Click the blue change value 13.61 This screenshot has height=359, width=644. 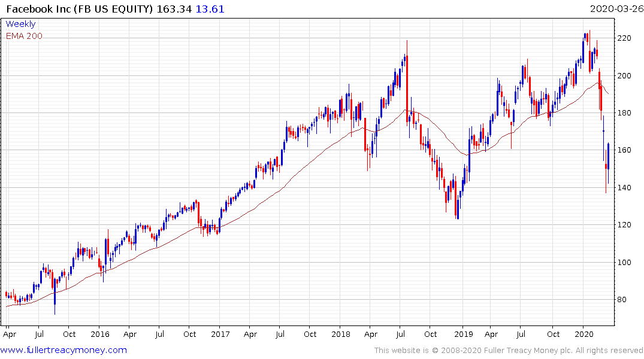(x=210, y=8)
